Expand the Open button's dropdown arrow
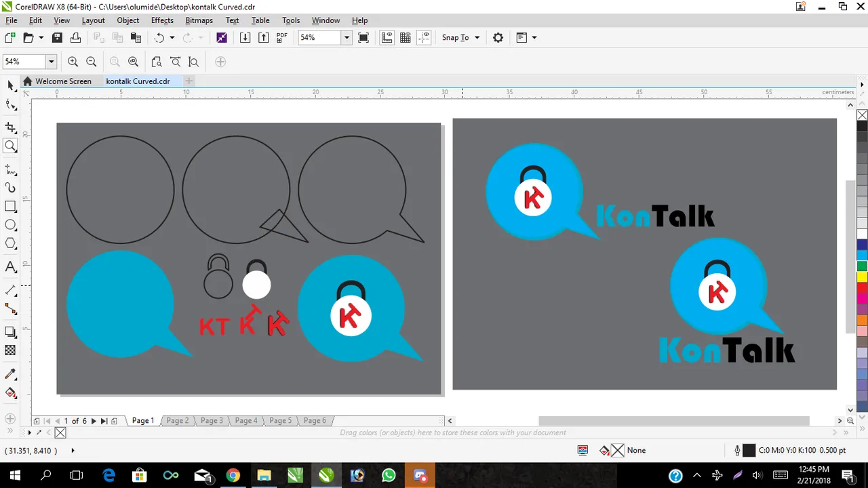 [41, 38]
